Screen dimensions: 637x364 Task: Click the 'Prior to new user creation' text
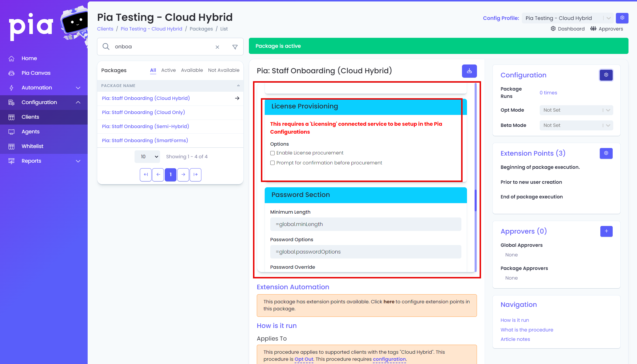pyautogui.click(x=531, y=182)
